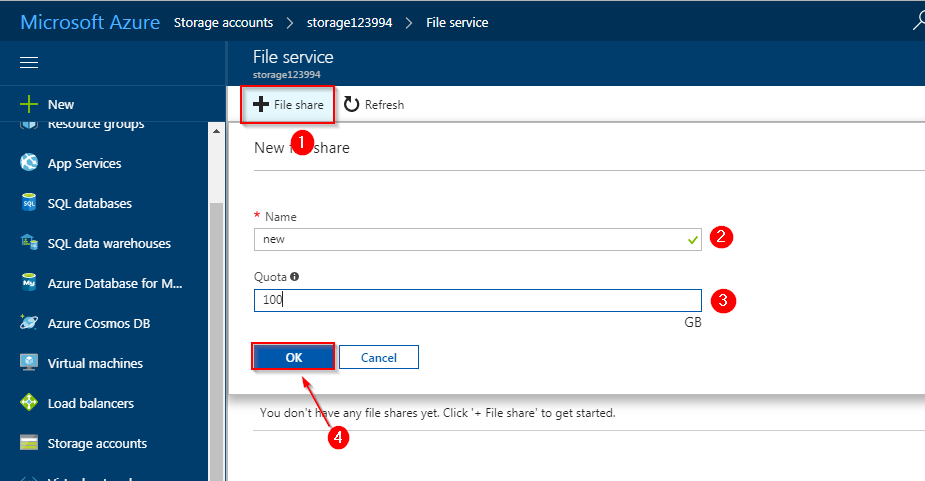
Task: Click the SQL databases icon
Action: (29, 202)
